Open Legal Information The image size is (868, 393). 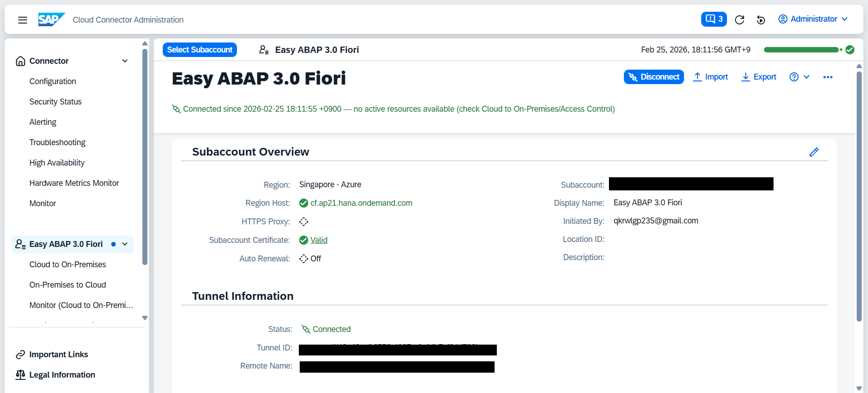point(62,375)
